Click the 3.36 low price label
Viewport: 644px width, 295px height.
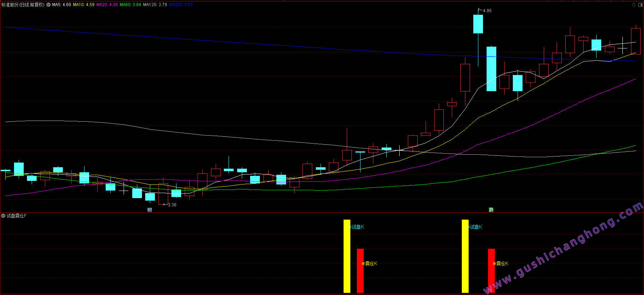coord(172,205)
